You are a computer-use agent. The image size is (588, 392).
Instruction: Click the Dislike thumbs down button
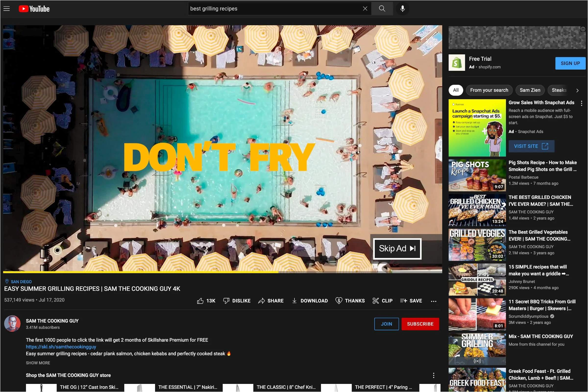pos(236,301)
